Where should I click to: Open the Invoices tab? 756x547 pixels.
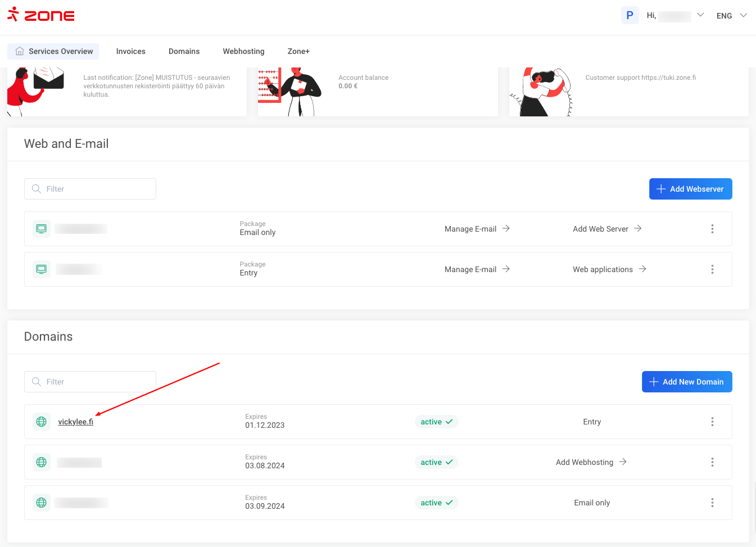[130, 51]
